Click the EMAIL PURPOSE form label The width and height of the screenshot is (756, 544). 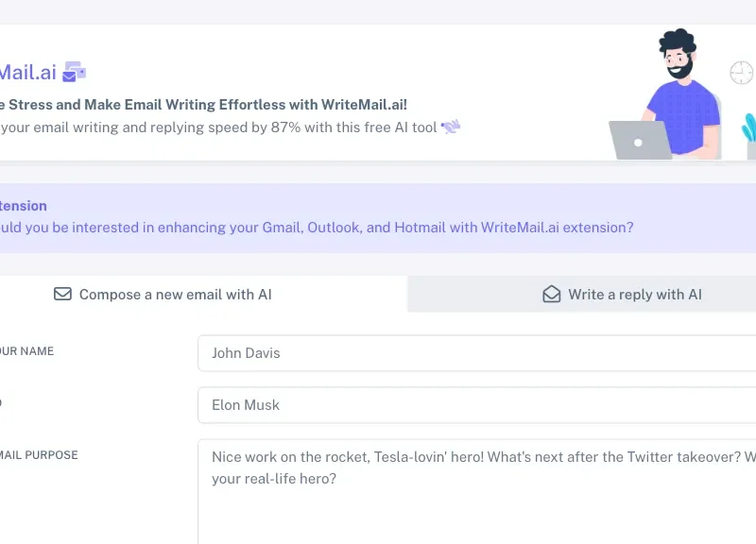pyautogui.click(x=39, y=455)
